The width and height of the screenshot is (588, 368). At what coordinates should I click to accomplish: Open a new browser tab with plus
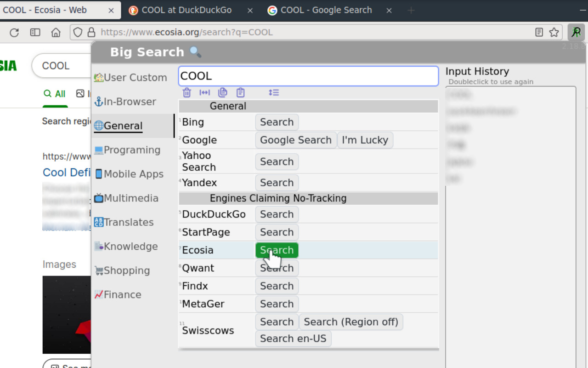(411, 10)
